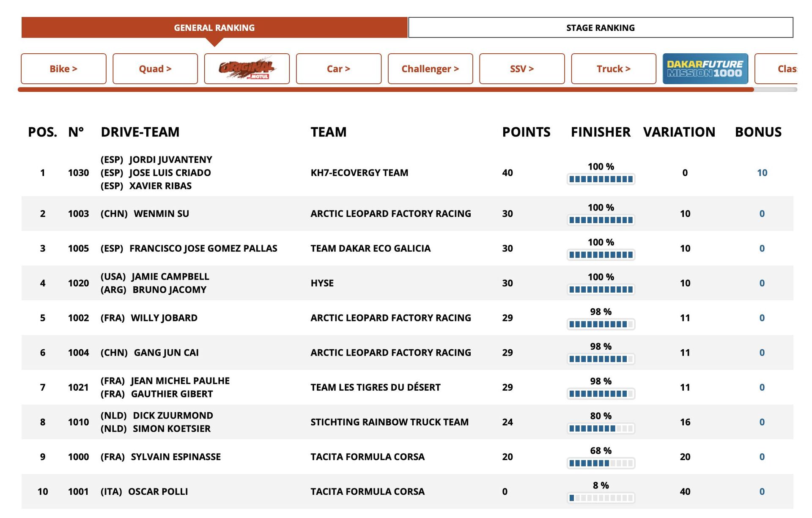Select the General Ranking tab
This screenshot has height=518, width=812.
(x=214, y=27)
